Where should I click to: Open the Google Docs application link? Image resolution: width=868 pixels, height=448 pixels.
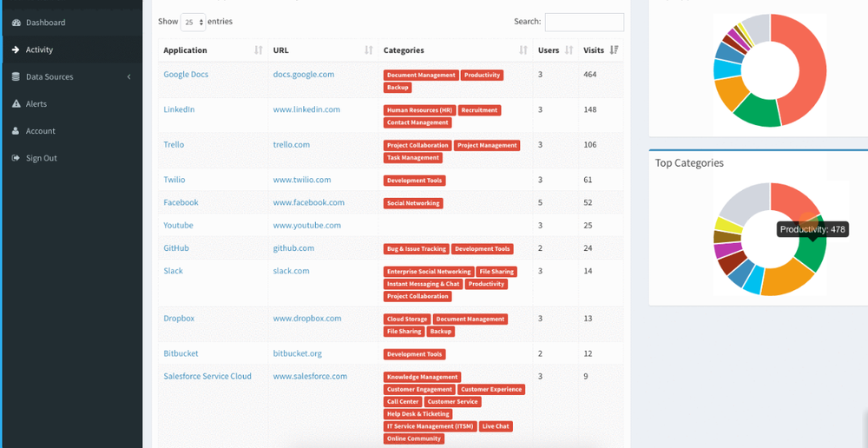pos(186,74)
